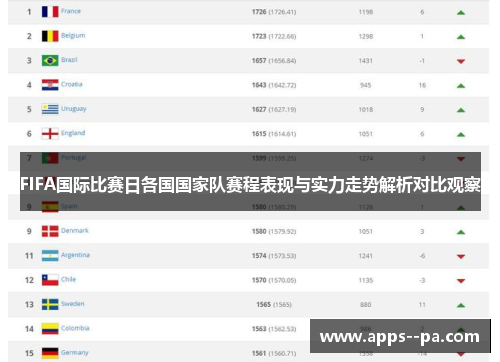
Task: Click the Colombia flag icon
Action: [x=50, y=329]
